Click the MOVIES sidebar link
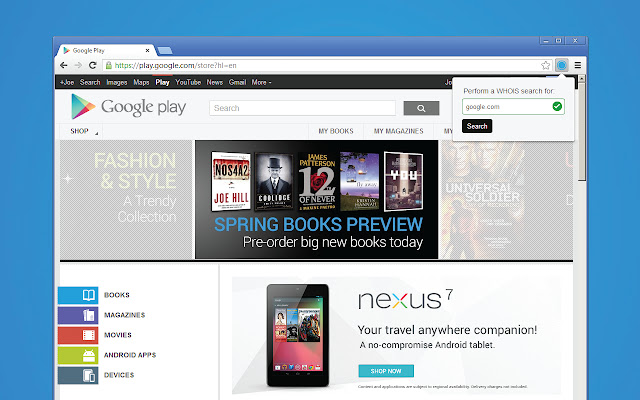640x400 pixels. [x=118, y=335]
